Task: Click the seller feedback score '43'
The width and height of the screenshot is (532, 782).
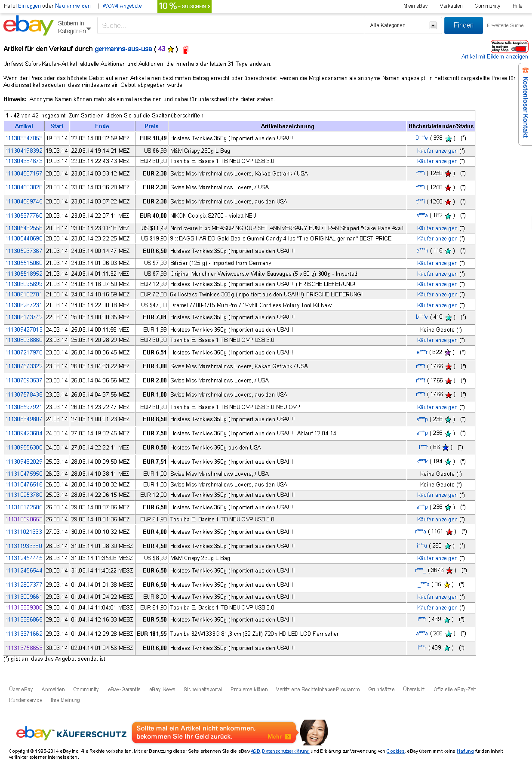Action: click(x=162, y=49)
